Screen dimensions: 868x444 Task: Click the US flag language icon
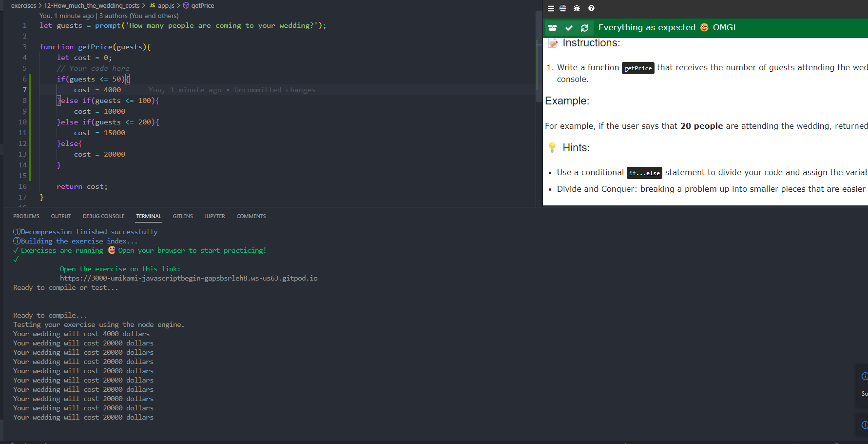tap(563, 8)
